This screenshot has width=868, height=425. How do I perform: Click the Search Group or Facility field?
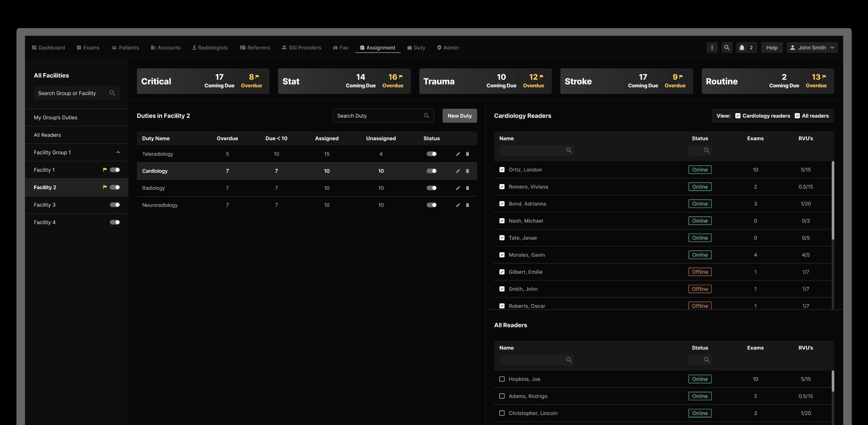click(x=71, y=93)
